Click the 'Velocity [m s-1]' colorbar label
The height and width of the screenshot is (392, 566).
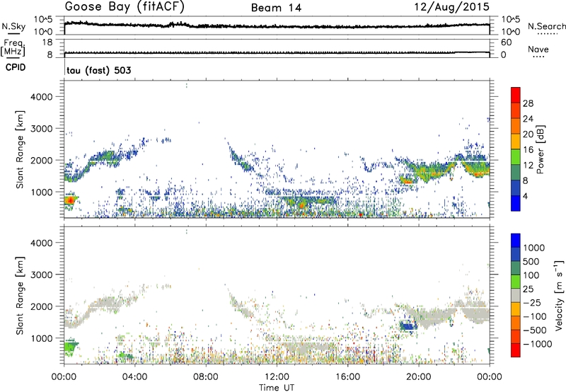click(559, 295)
